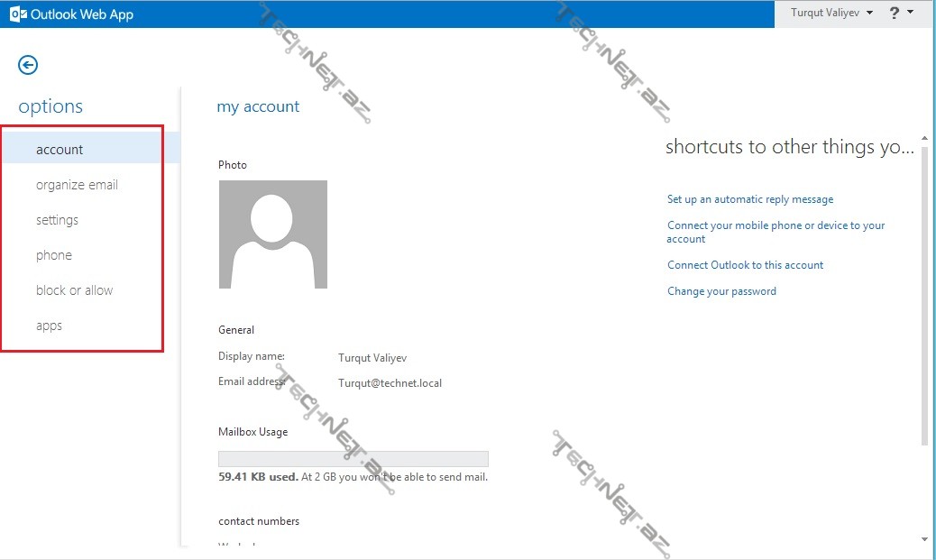This screenshot has width=936, height=560.
Task: Select the account option in sidebar
Action: click(60, 150)
